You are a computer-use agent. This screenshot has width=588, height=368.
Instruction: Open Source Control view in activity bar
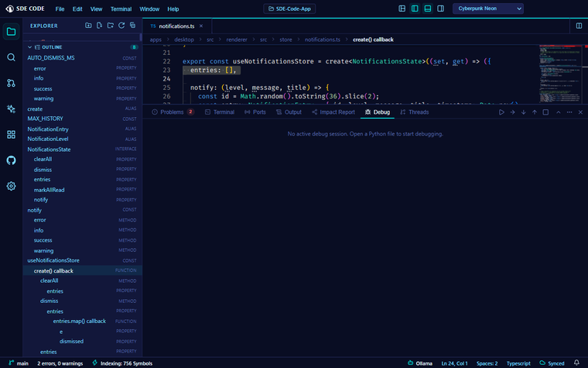pyautogui.click(x=11, y=83)
